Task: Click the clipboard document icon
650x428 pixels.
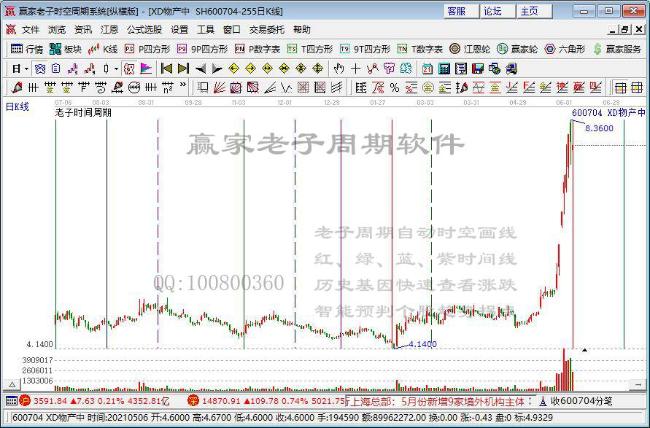Action: click(56, 69)
